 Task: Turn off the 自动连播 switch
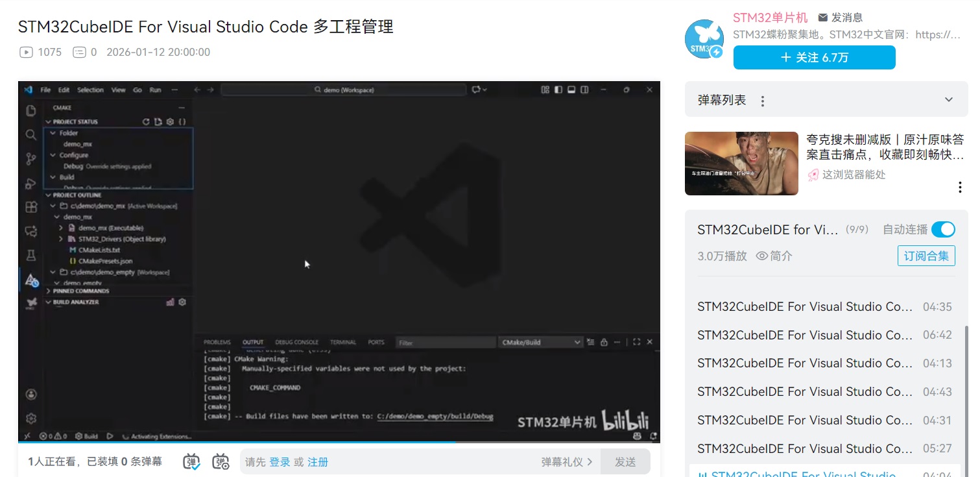click(943, 230)
